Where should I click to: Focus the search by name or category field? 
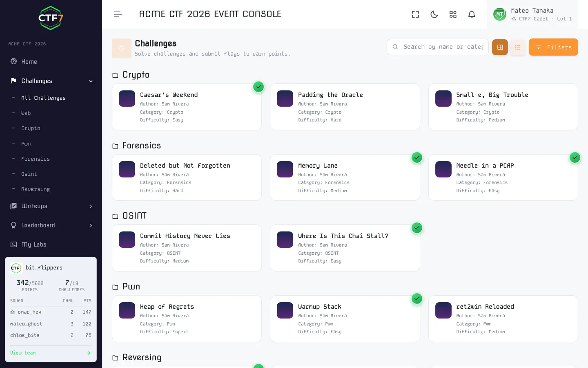(x=438, y=47)
